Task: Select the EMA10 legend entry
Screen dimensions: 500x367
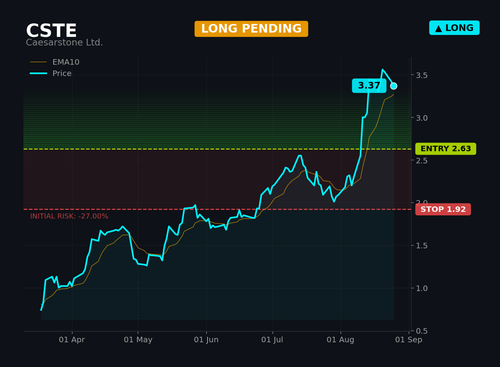Action: point(55,62)
